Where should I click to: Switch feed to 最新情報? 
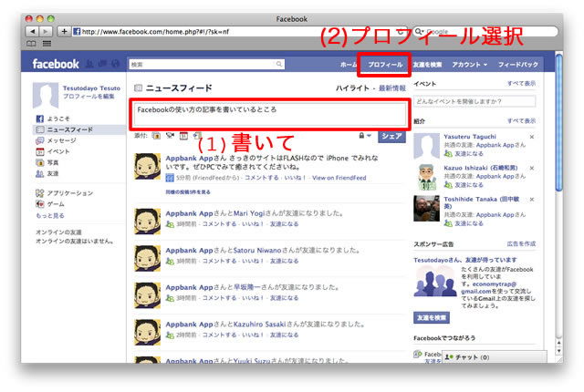pyautogui.click(x=392, y=88)
